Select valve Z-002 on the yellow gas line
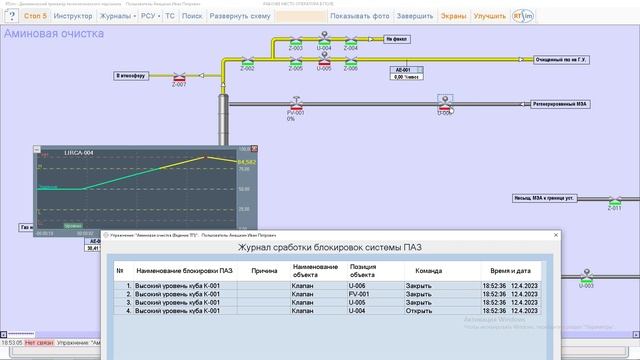Screen dimensions: 640x360 (247, 62)
